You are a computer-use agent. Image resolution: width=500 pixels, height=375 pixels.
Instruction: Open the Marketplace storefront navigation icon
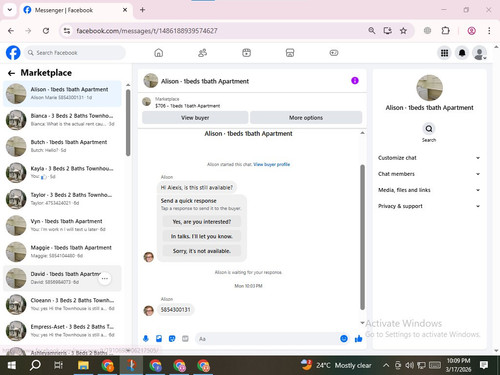tap(290, 53)
